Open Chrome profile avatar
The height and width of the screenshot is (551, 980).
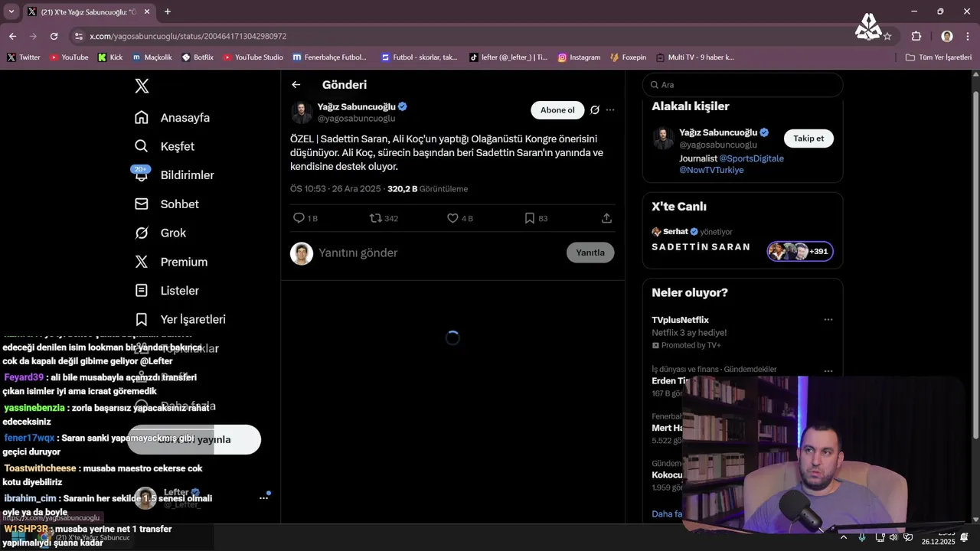pos(947,36)
